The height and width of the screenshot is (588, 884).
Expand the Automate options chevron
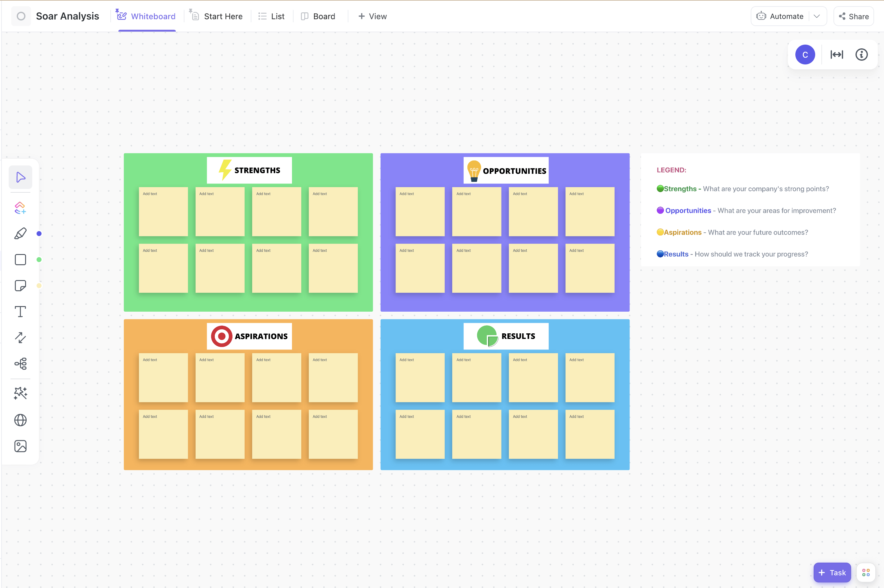(x=816, y=16)
